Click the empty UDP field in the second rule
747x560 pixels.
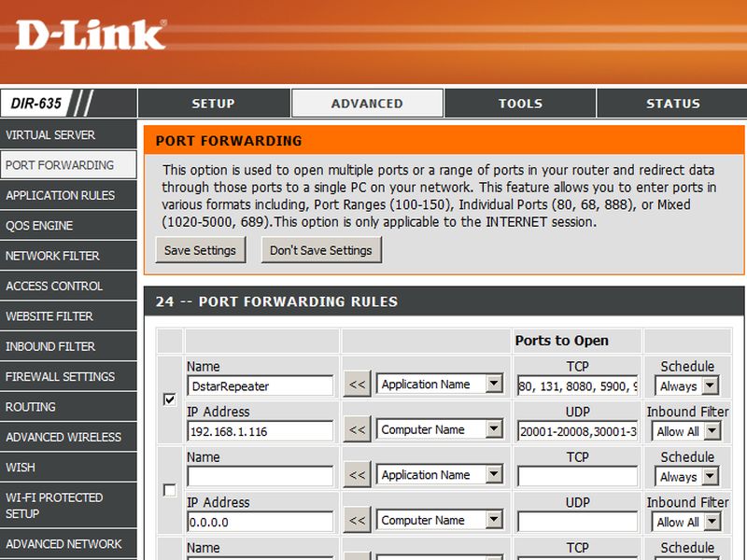click(x=577, y=522)
